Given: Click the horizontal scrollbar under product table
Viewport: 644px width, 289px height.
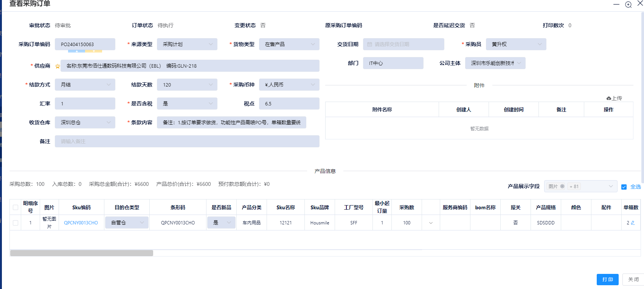Looking at the screenshot, I should (x=82, y=253).
